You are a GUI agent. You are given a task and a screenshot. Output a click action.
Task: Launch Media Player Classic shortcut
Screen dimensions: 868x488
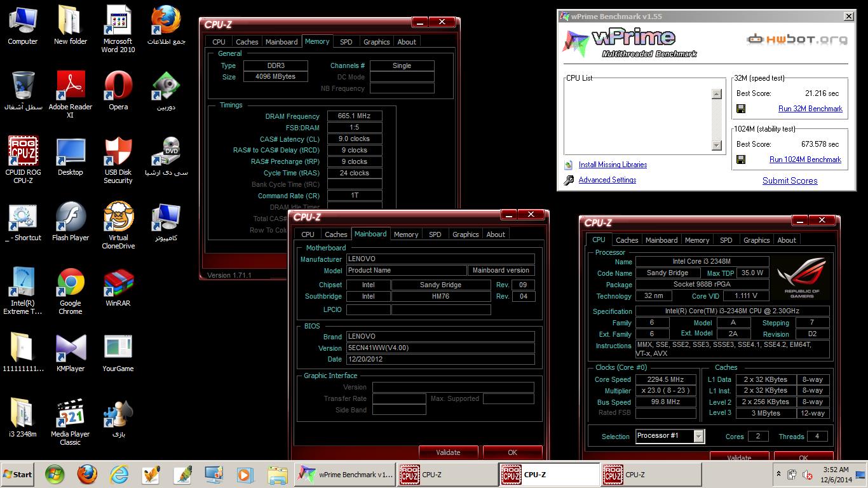[71, 422]
